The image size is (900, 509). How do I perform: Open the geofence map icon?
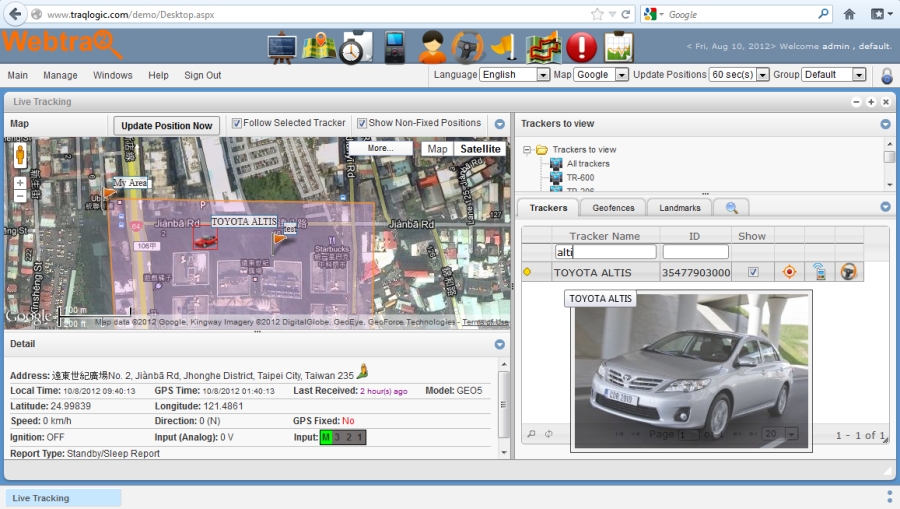click(543, 48)
